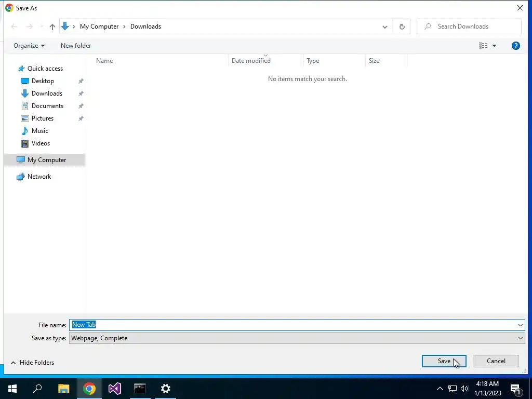Open help with the blue question mark
The width and height of the screenshot is (532, 399).
click(x=515, y=46)
